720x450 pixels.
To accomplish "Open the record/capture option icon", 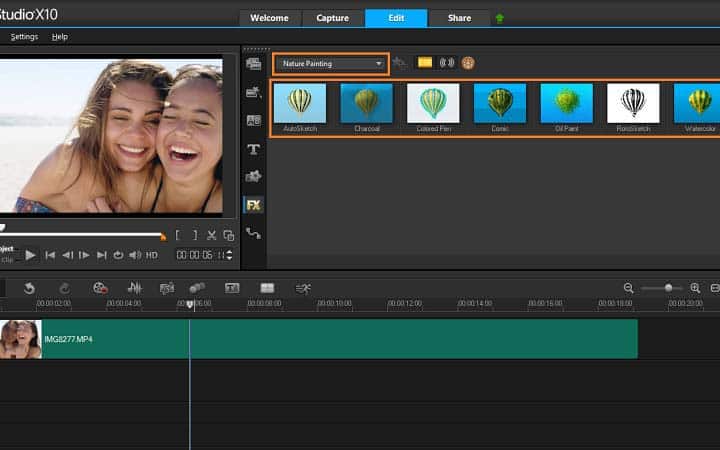I will 100,288.
